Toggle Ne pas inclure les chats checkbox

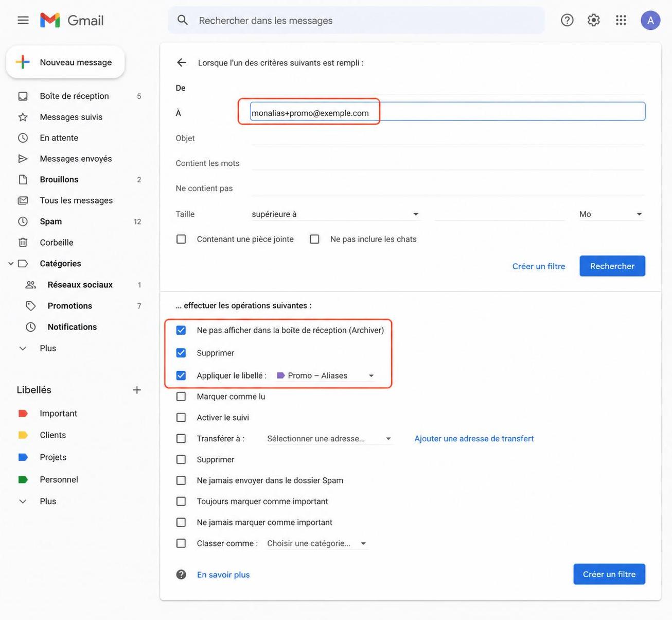314,239
